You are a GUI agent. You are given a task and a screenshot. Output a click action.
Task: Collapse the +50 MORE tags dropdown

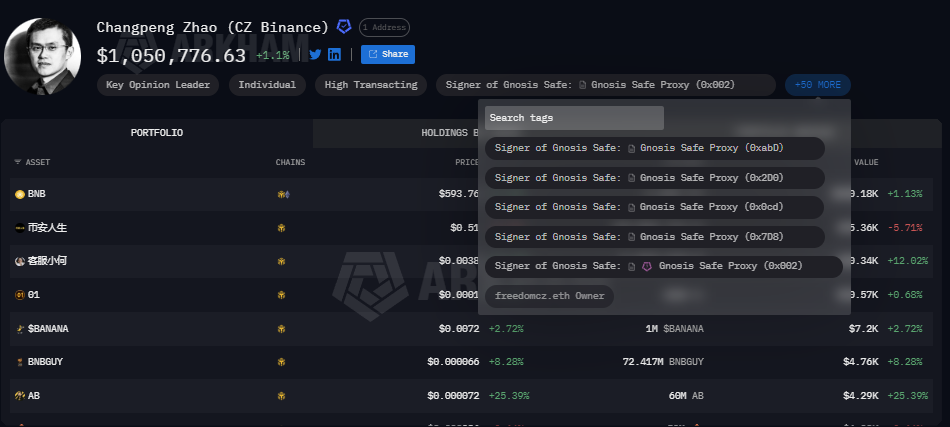pyautogui.click(x=818, y=85)
